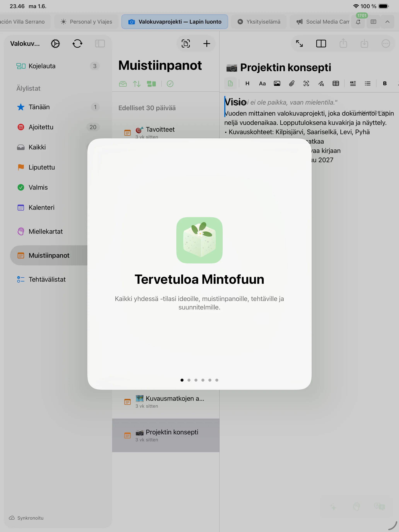
Task: Expand note editor to full screen
Action: [299, 43]
